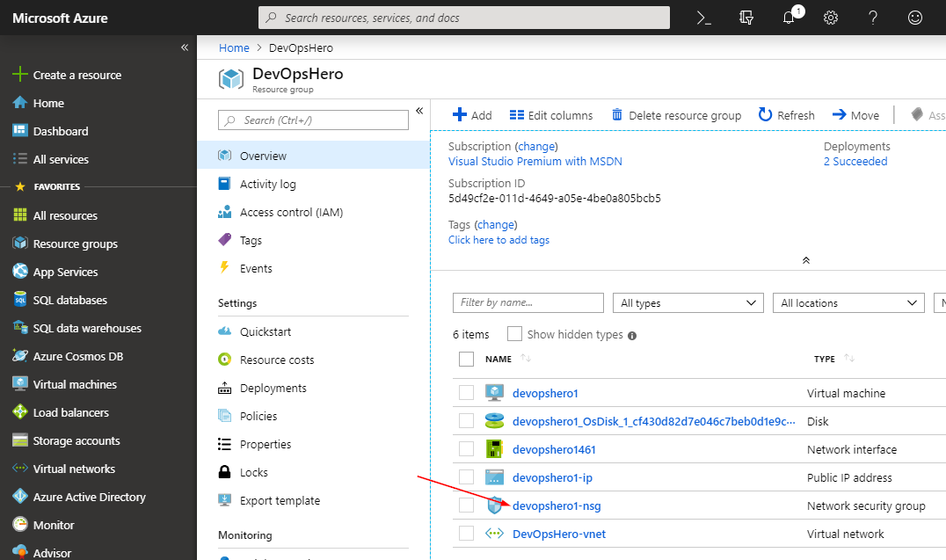Open the directory and subscription filter icon
This screenshot has height=560, width=946.
point(746,18)
